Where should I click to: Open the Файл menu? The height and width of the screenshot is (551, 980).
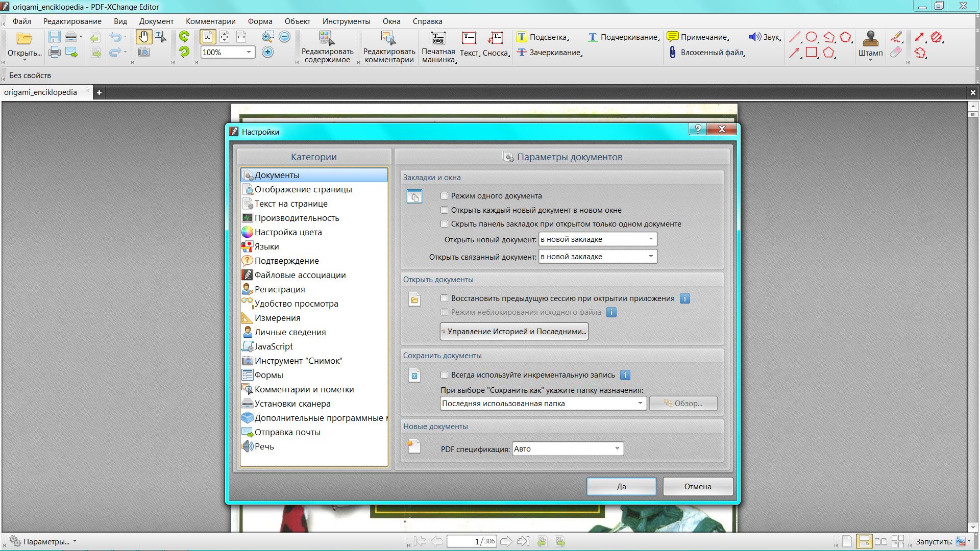tap(22, 21)
